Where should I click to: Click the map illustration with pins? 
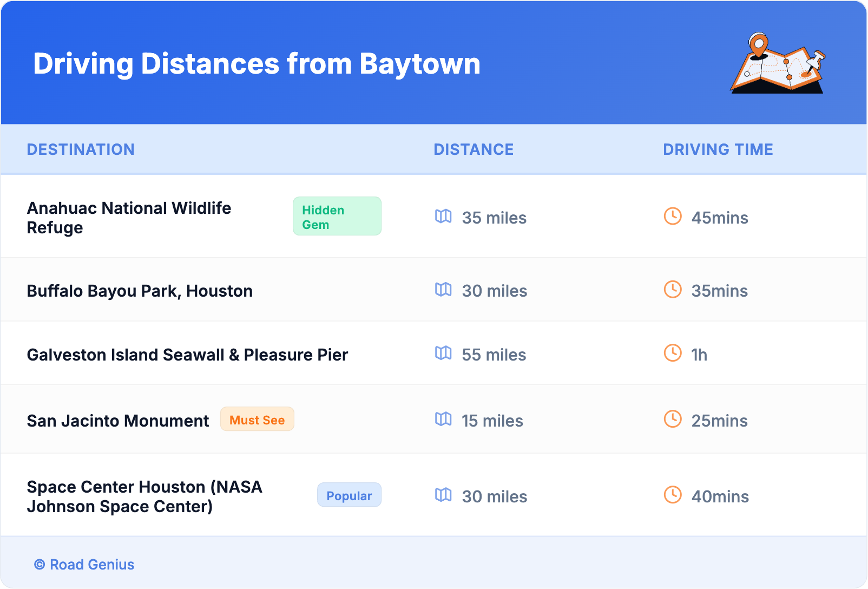pos(778,64)
